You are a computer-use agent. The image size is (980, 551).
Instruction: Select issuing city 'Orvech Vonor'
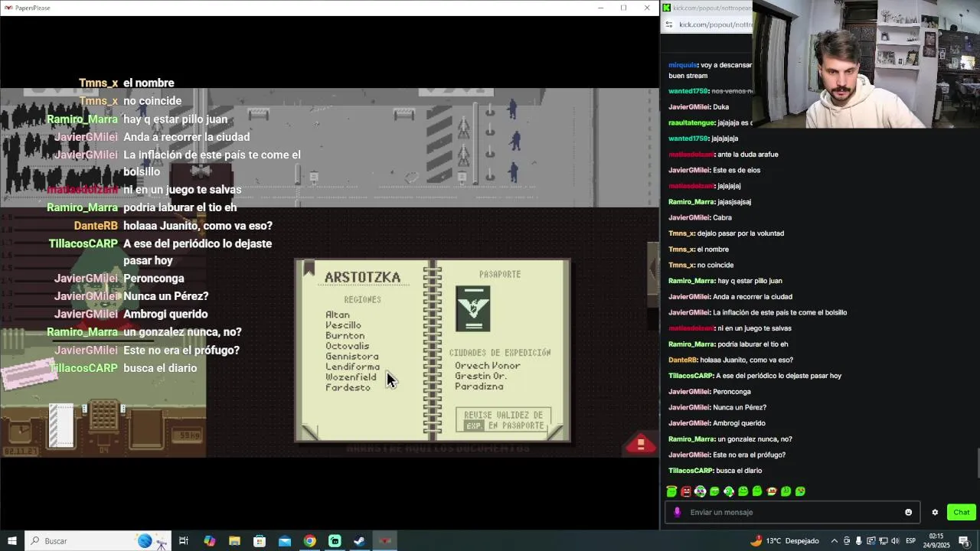coord(488,366)
